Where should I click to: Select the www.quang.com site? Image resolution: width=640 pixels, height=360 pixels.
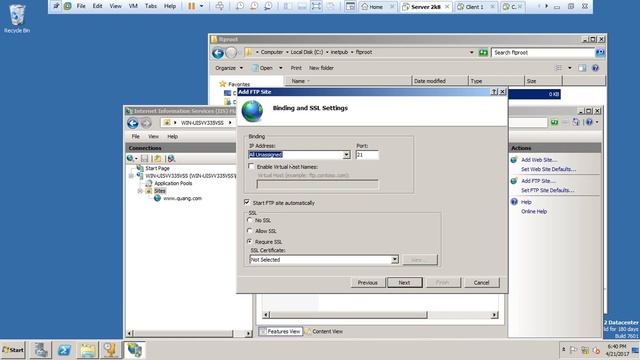(x=182, y=198)
